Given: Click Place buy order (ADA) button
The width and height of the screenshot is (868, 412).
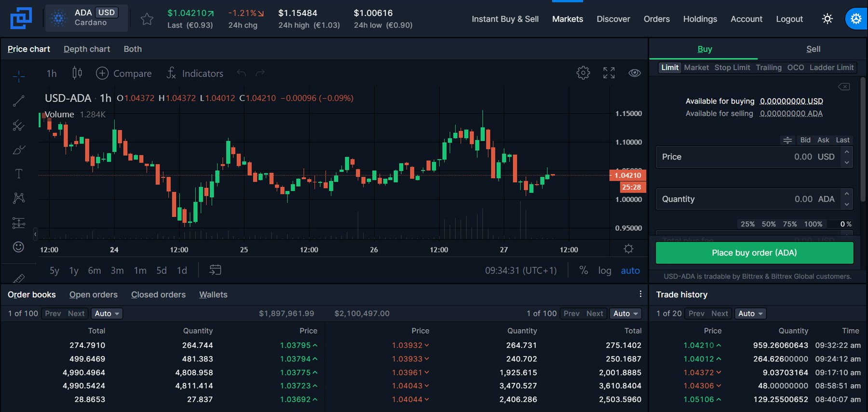Looking at the screenshot, I should [754, 253].
